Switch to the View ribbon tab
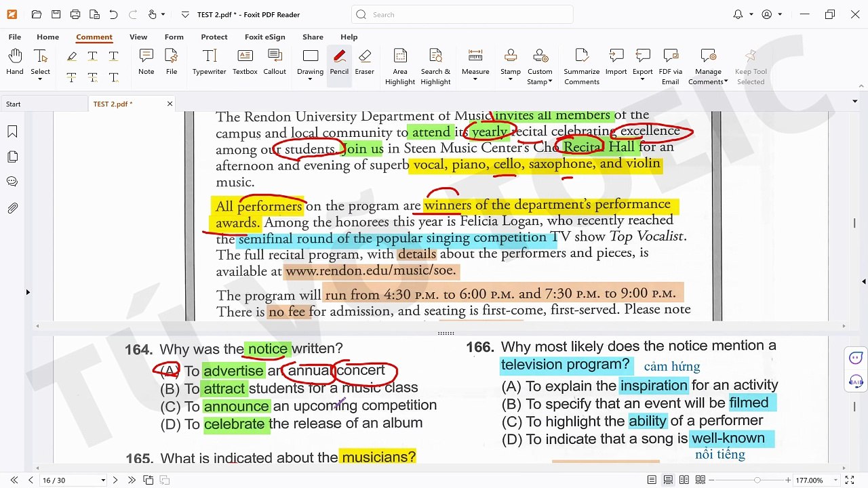This screenshot has height=488, width=868. click(138, 37)
